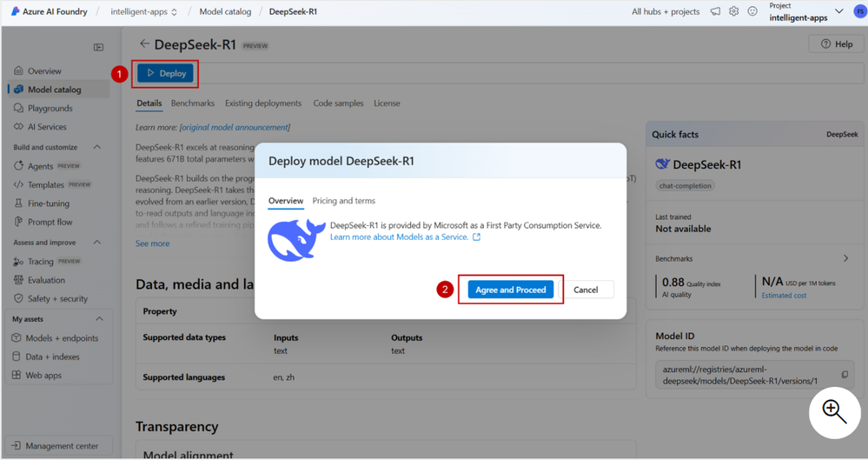Select Existing deployments tab
The height and width of the screenshot is (460, 868).
(x=263, y=103)
